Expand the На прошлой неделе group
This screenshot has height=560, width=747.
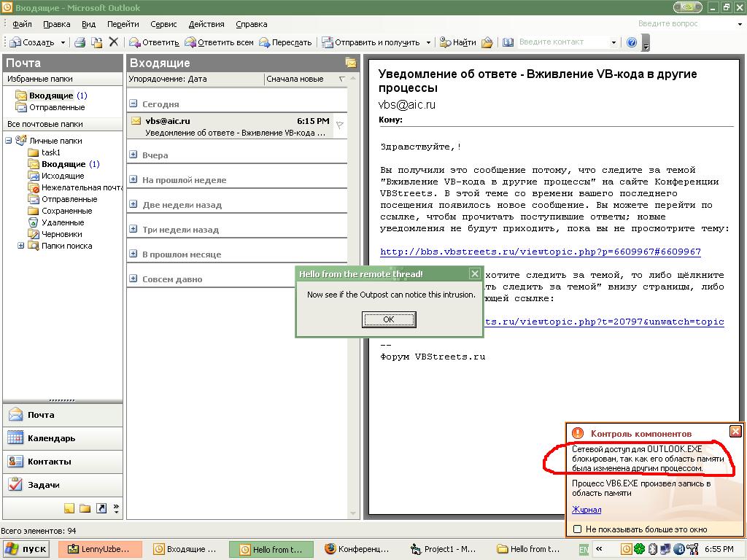(x=133, y=179)
